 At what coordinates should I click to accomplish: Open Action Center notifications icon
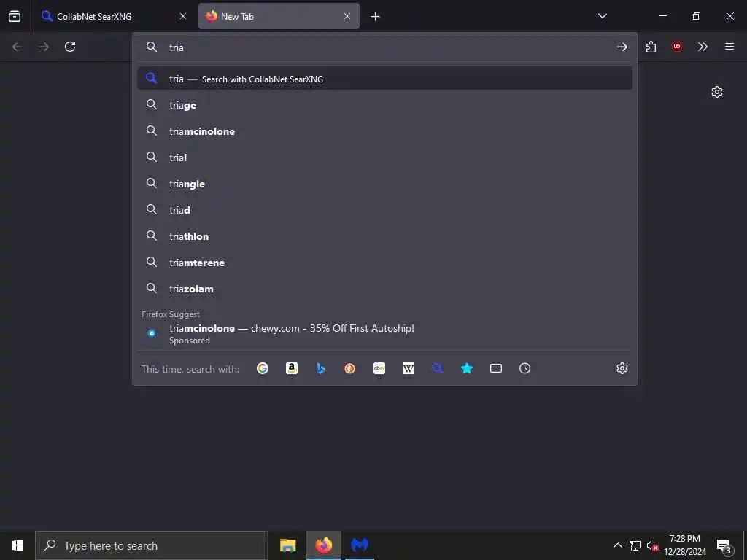pyautogui.click(x=724, y=545)
